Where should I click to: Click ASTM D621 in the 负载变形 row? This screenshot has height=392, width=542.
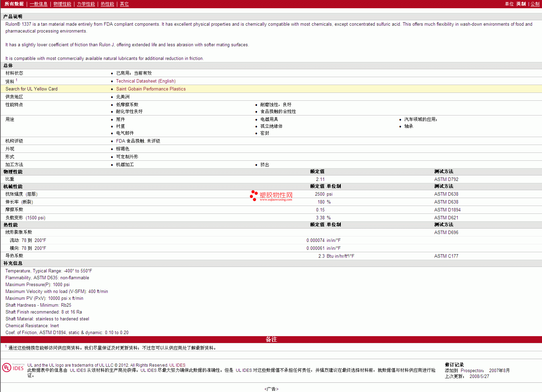tap(446, 218)
